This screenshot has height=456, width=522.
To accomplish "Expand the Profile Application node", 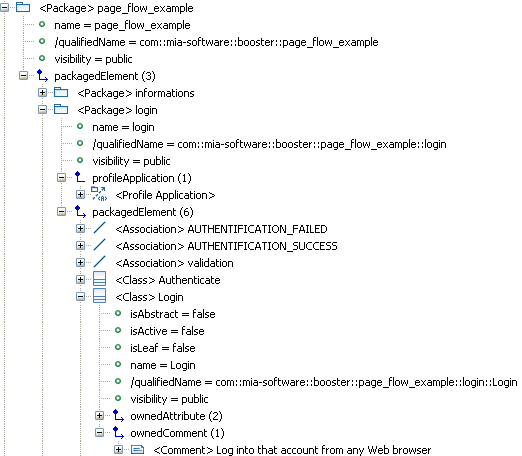I will [80, 194].
